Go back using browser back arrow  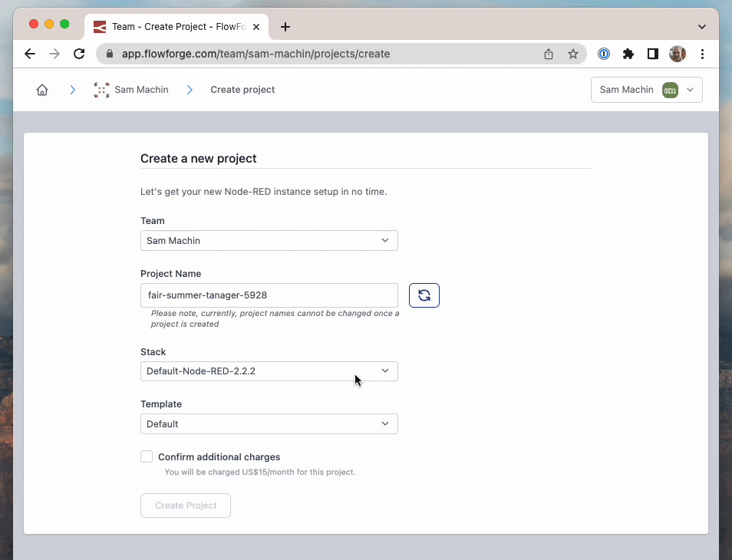click(30, 54)
